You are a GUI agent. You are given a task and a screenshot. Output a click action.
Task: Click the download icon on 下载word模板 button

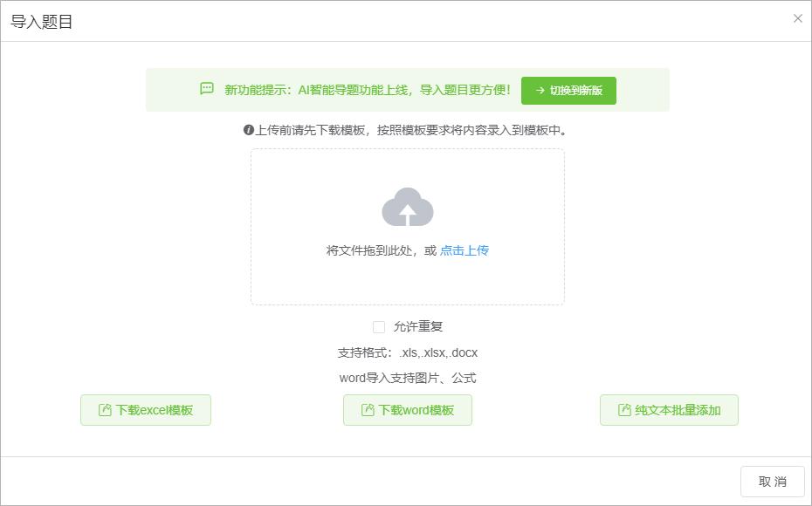(368, 409)
